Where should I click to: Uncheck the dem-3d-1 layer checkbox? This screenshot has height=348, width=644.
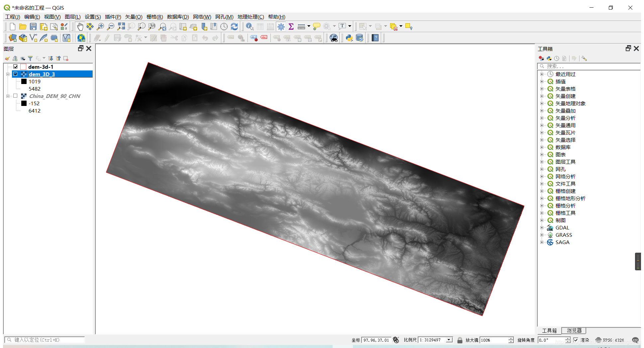point(15,67)
